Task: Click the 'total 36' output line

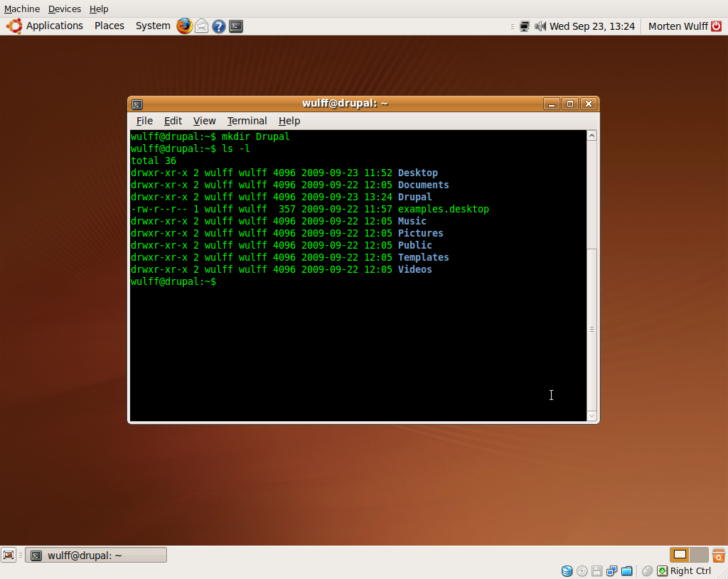Action: point(154,161)
